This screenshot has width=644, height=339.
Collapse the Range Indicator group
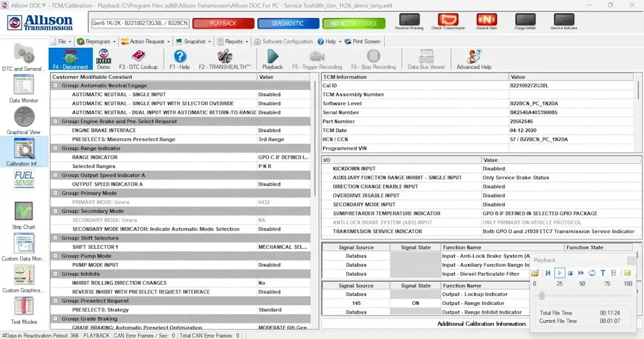click(x=56, y=148)
